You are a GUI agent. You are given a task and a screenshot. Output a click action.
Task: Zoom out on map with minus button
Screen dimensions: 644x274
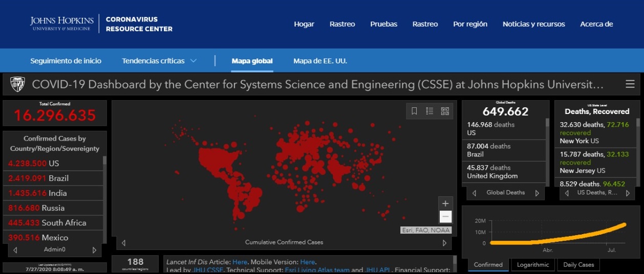[x=445, y=217]
